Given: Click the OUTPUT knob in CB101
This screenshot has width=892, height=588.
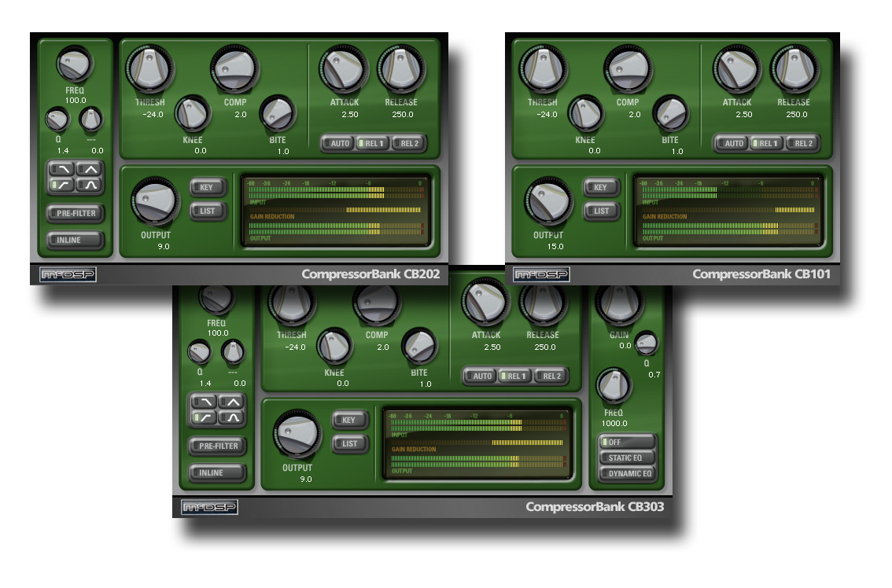Looking at the screenshot, I should (x=548, y=202).
